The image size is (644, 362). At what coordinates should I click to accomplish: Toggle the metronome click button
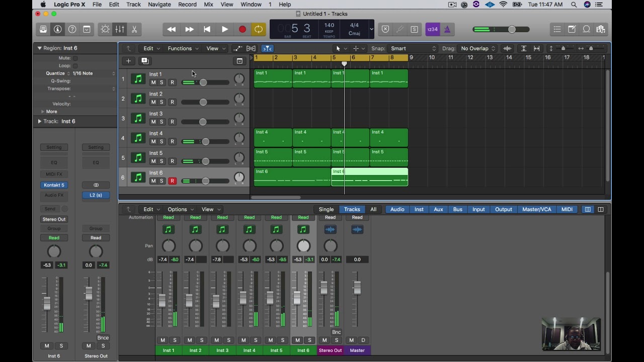tap(447, 29)
